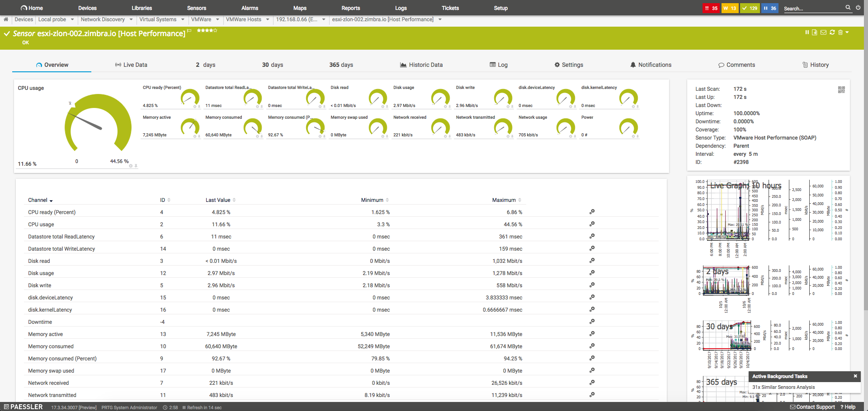Open channel settings gear for Datastore total ReadLatency
Screen dimensions: 868x411
[592, 236]
